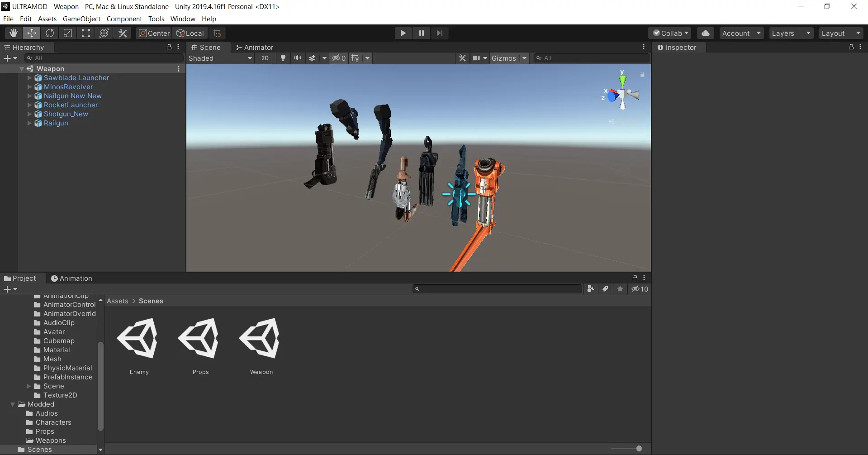
Task: Toggle grid snapping in top toolbar
Action: [217, 33]
